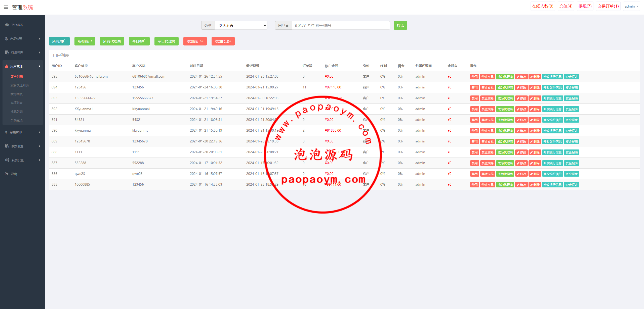Click the 报表管理 yen icon
Screen dimensions: 644x309
point(6,132)
